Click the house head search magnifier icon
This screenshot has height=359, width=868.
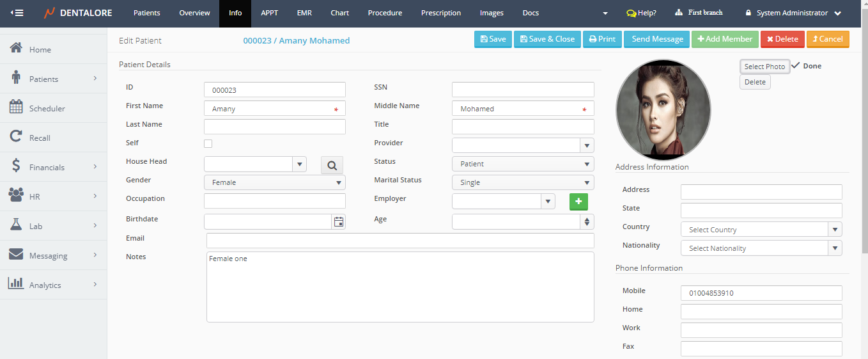332,165
